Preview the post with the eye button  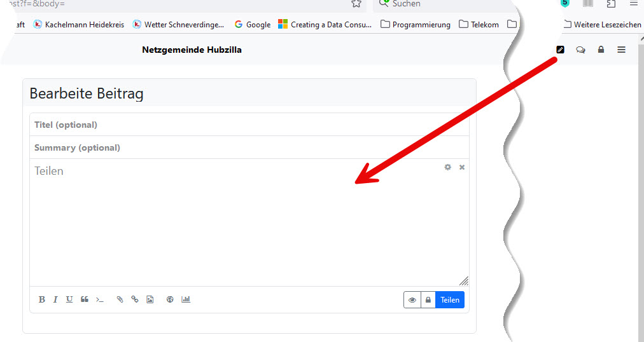pyautogui.click(x=412, y=300)
